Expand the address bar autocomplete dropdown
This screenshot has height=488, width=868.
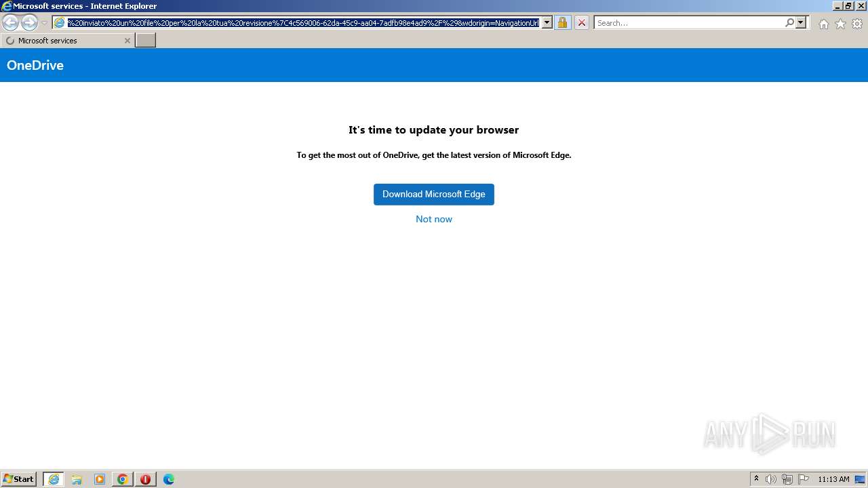[x=547, y=23]
